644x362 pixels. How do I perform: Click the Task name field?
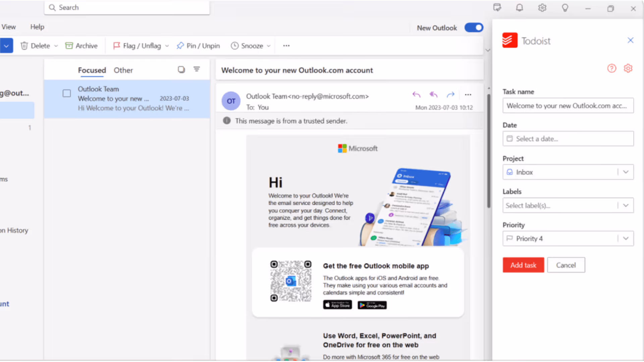568,106
